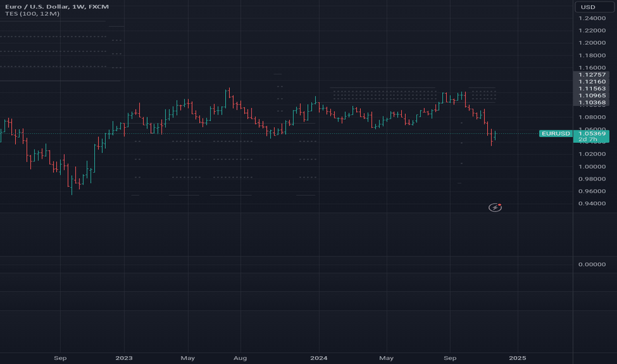Click the 1.22000 price scale value

click(x=592, y=30)
